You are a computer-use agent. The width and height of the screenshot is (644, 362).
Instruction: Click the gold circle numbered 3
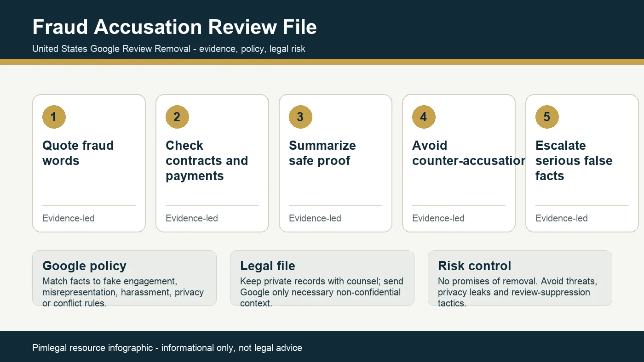tap(301, 117)
